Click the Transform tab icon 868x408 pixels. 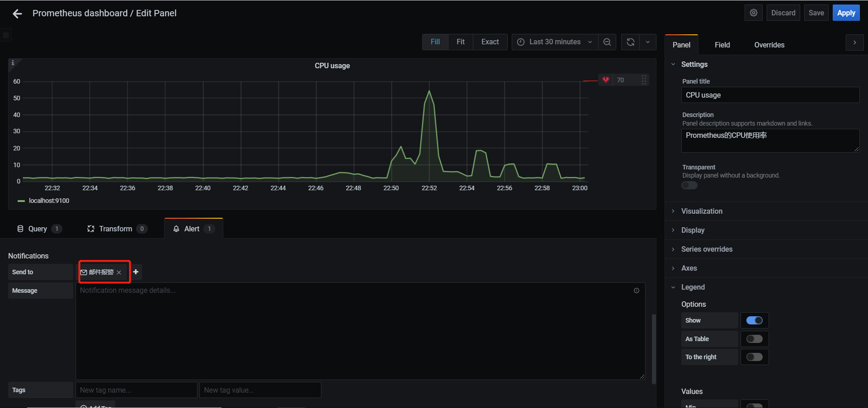(91, 229)
